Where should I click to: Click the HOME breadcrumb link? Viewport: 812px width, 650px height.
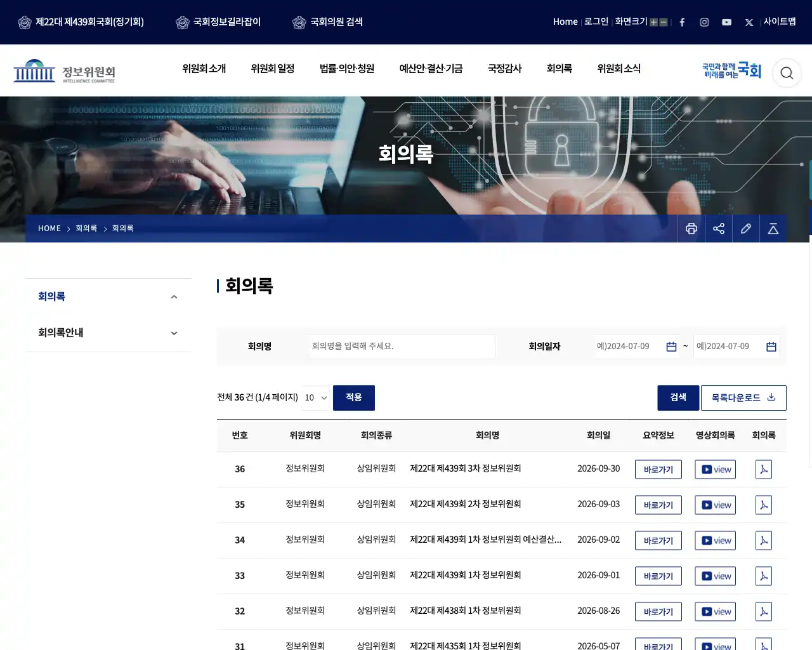pyautogui.click(x=49, y=229)
